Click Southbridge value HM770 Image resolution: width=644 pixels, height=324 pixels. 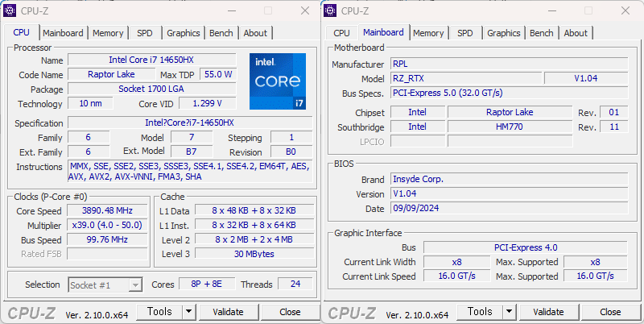(x=510, y=127)
